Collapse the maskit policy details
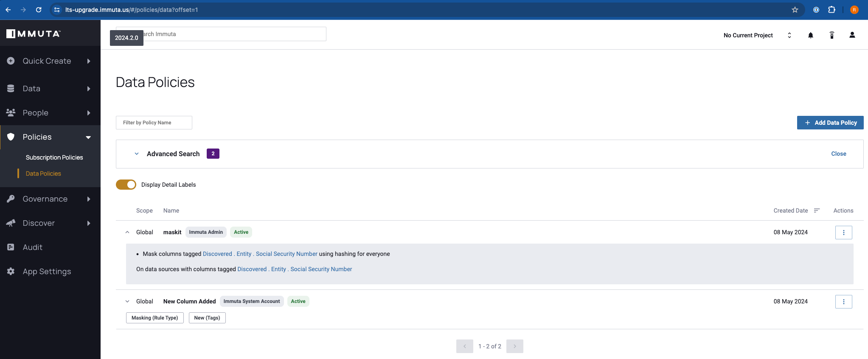The width and height of the screenshot is (868, 359). [x=127, y=232]
